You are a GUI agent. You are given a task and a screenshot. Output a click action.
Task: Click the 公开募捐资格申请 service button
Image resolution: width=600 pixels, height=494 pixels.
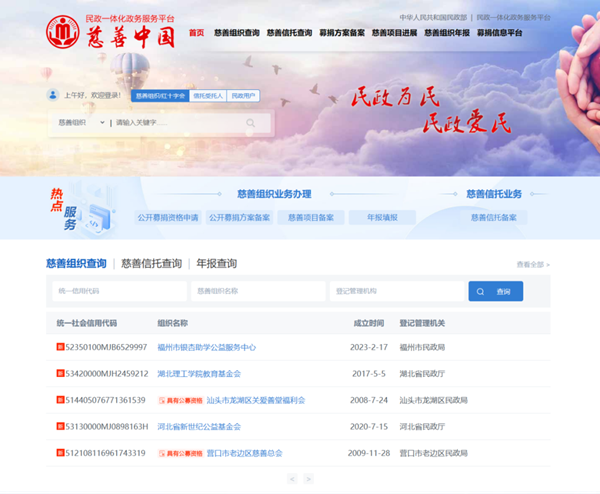coord(168,217)
